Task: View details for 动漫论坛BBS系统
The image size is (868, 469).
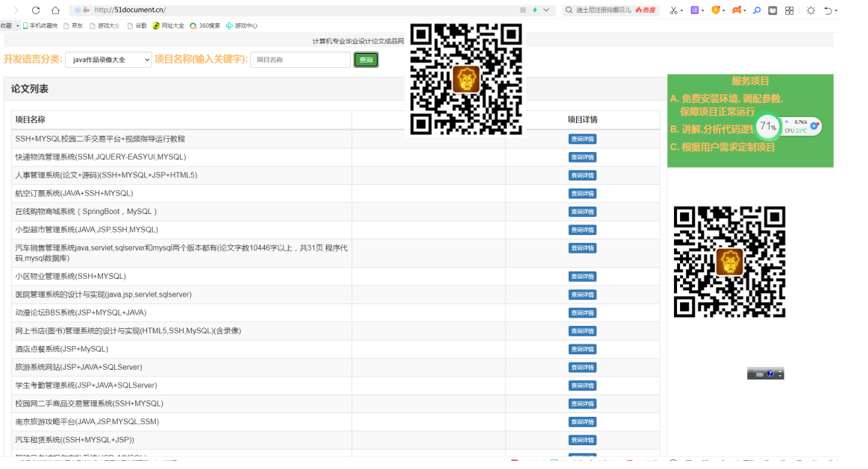Action: pos(582,313)
